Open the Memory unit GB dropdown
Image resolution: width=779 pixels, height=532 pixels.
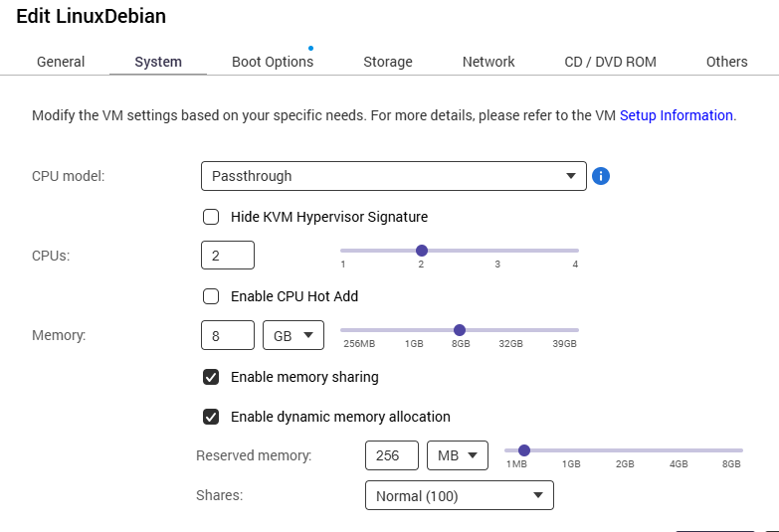pyautogui.click(x=293, y=336)
